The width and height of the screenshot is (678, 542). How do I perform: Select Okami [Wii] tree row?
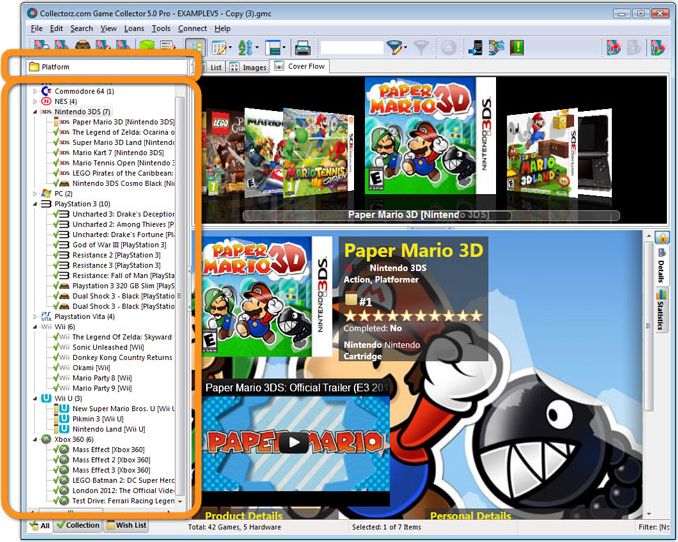point(91,368)
